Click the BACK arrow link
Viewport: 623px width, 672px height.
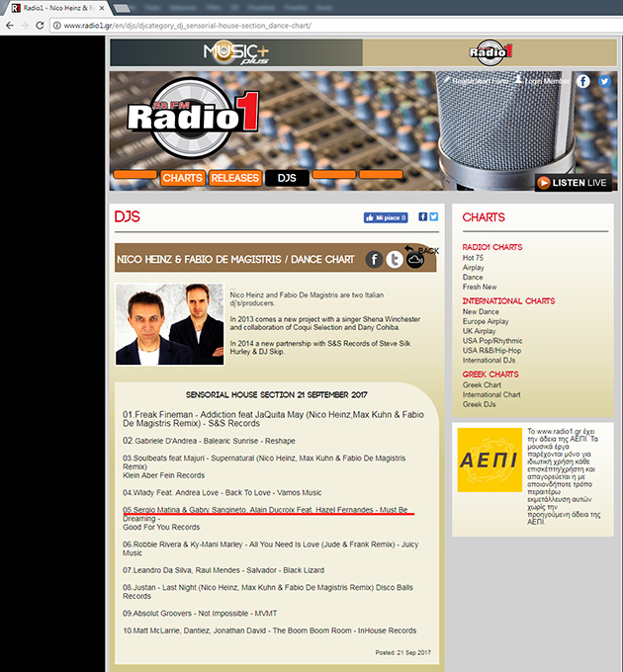tap(422, 250)
